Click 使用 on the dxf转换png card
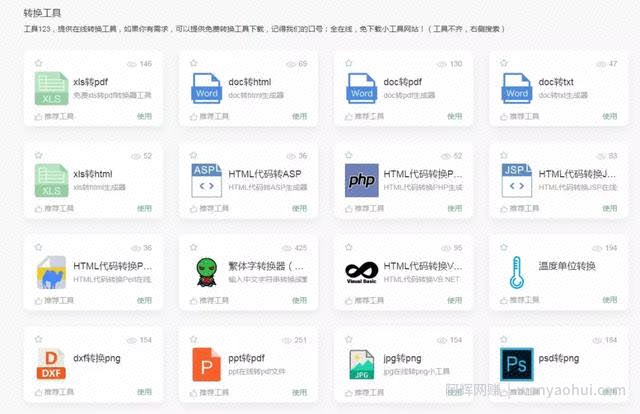640x414 pixels. 144,392
